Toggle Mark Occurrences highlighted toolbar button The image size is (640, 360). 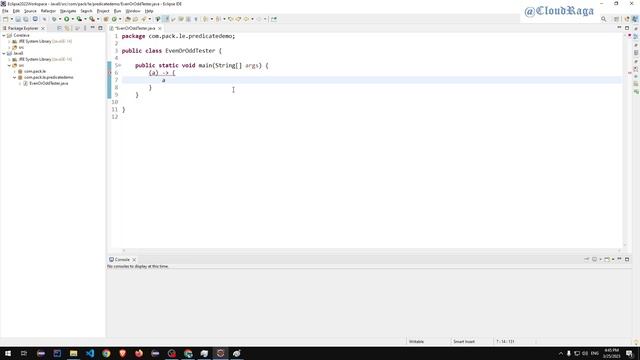point(166,19)
